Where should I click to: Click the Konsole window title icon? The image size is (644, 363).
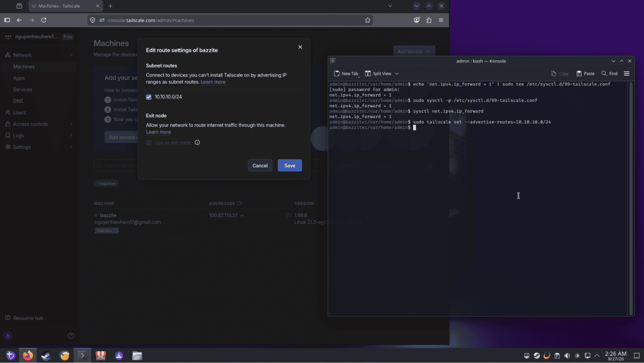(333, 61)
